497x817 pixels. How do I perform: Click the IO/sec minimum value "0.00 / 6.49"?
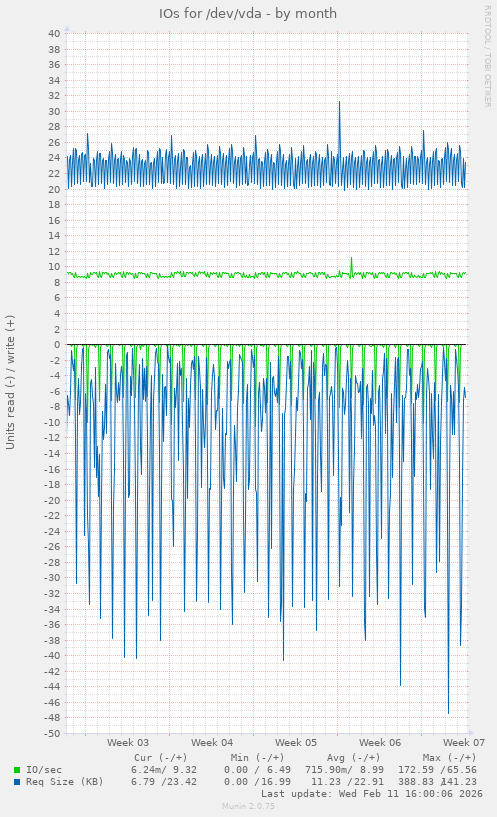(257, 770)
